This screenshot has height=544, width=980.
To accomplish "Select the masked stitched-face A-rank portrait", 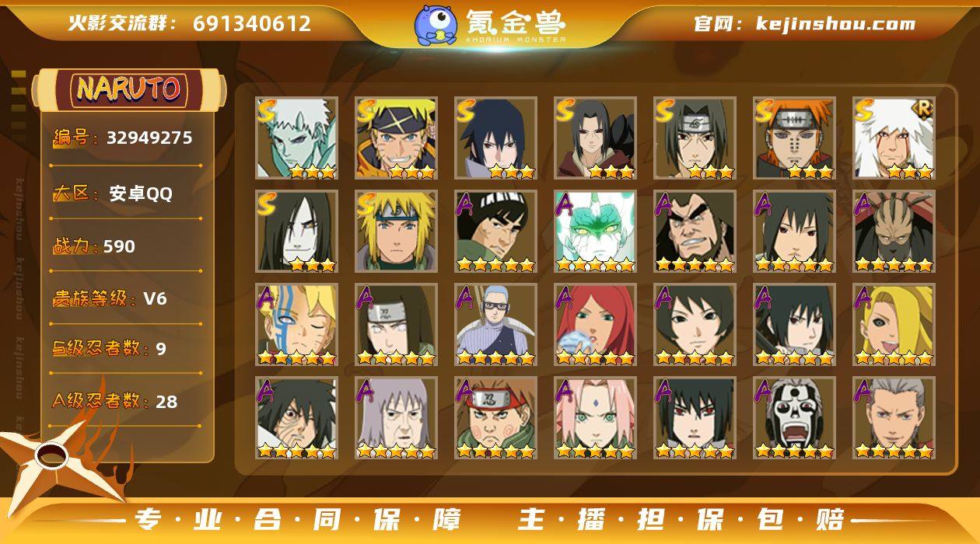I will point(894,231).
